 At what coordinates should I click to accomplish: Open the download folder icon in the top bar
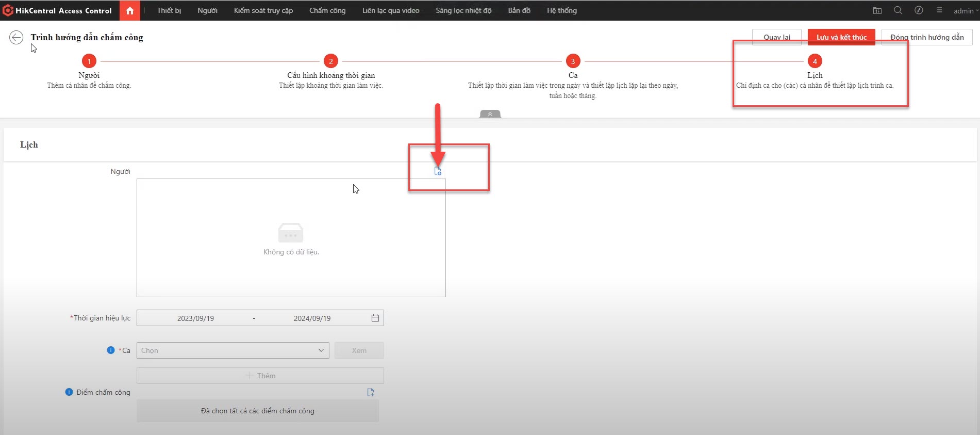tap(877, 10)
